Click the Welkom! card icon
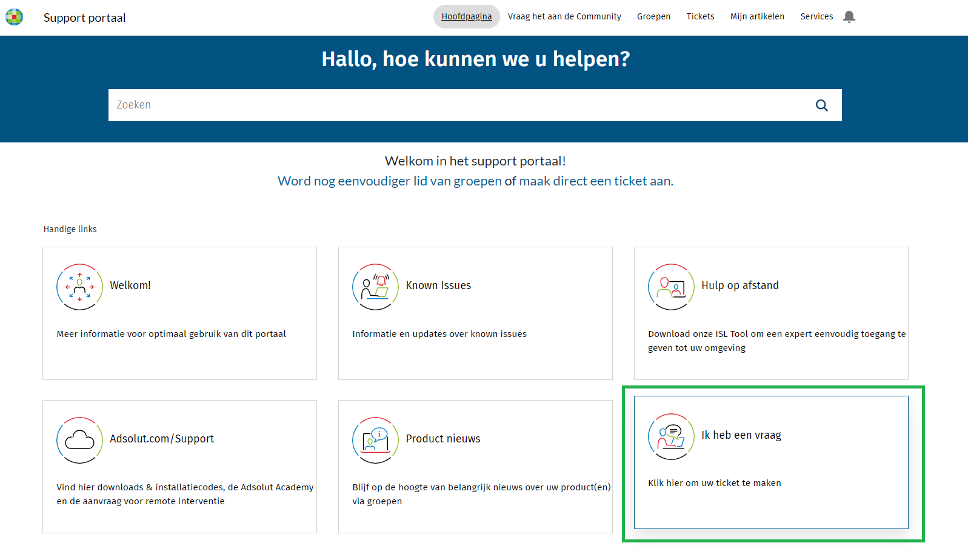Viewport: 968px width, 560px height. tap(79, 287)
